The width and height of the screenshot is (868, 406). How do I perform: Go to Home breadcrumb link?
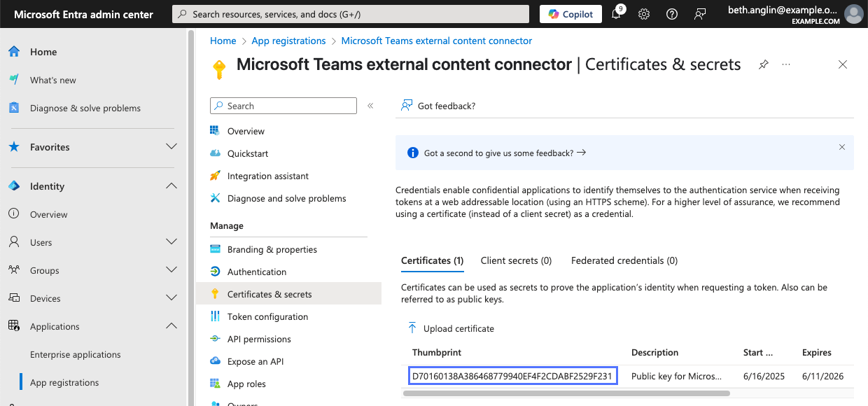223,41
